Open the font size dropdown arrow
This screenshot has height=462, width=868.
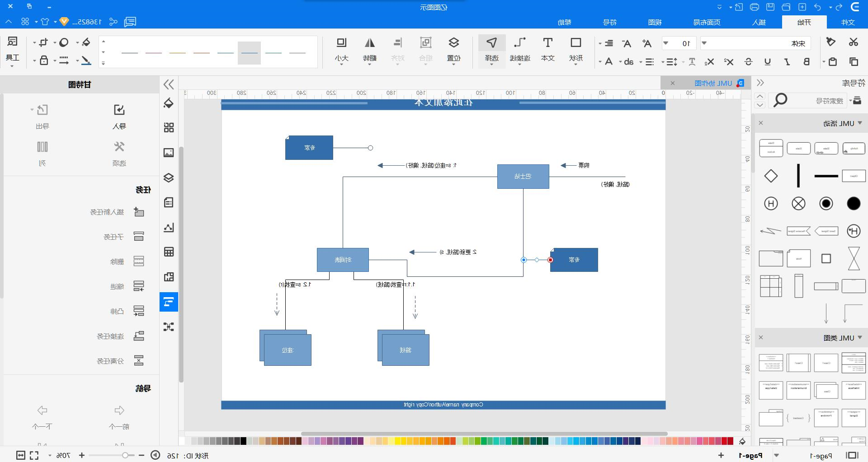[666, 43]
